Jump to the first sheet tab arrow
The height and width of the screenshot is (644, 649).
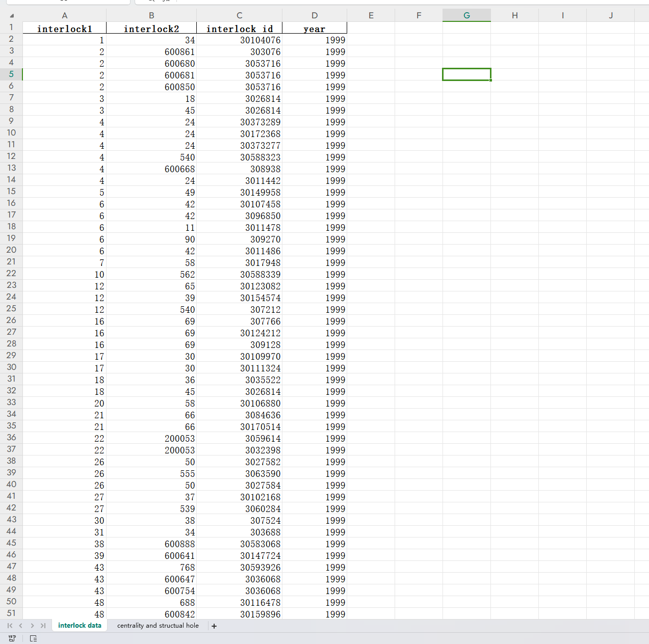coord(10,626)
